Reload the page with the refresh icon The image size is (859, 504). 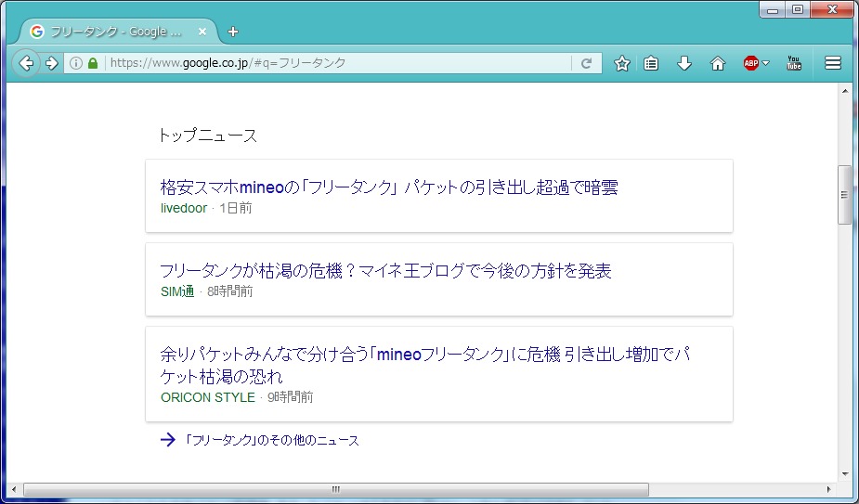[586, 63]
